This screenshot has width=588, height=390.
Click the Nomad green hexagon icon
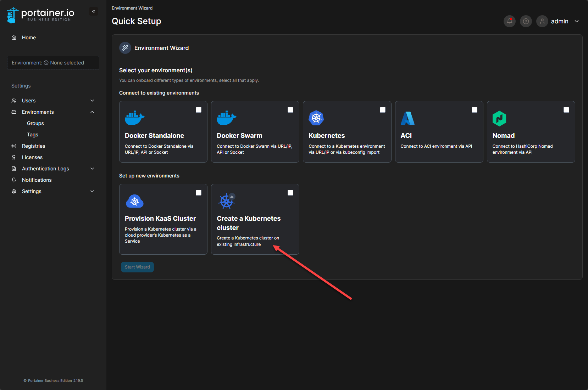tap(499, 118)
